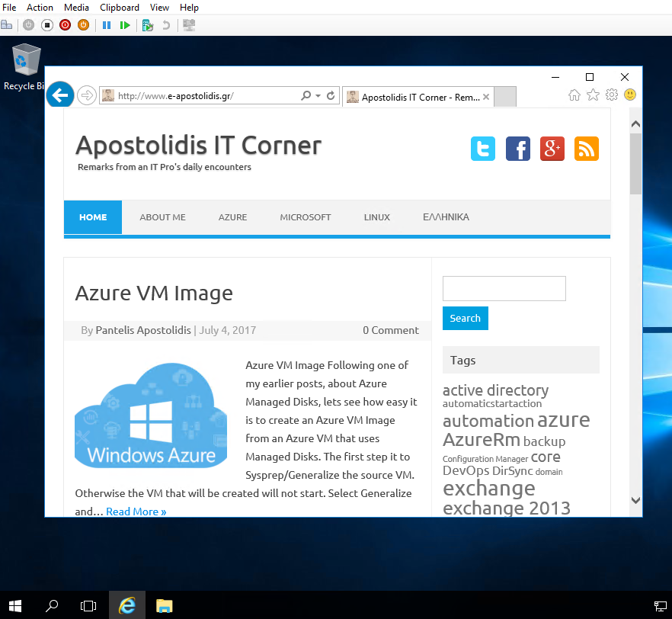
Task: Click the Enhanced Session toolbar icon
Action: [x=189, y=25]
